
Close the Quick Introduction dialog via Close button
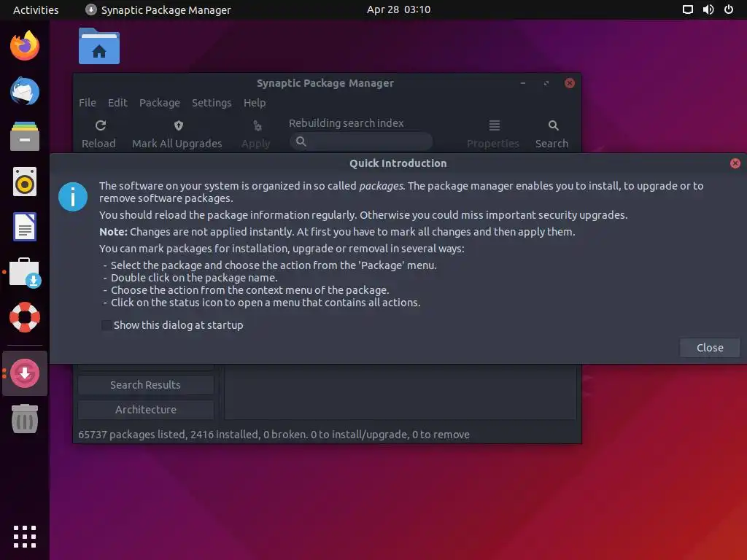(x=710, y=348)
